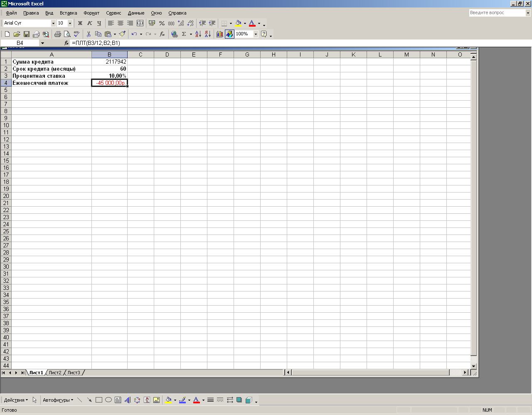Viewport: 532px width, 415px height.
Task: Select the Format Painter brush
Action: pos(122,34)
